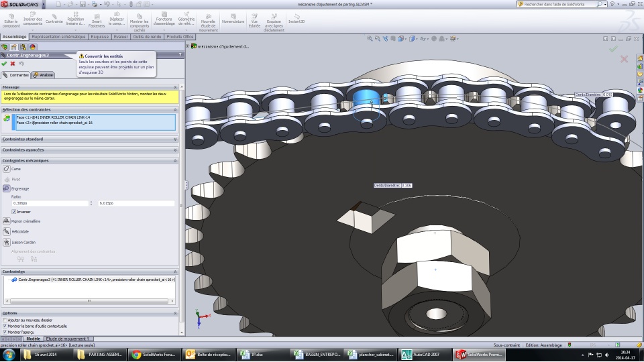Screen dimensions: 644x362
Task: Click first ratio field 0.306po
Action: point(50,203)
